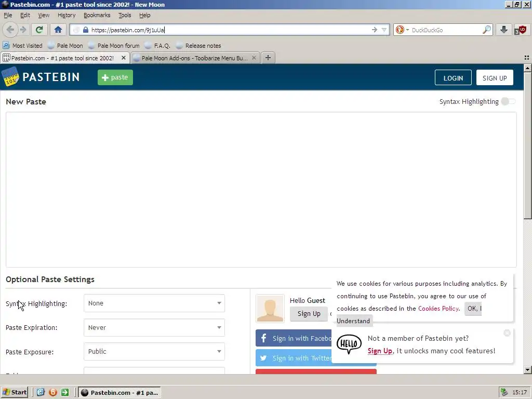Click the green arrow quick launch icon
532x399 pixels.
65,392
